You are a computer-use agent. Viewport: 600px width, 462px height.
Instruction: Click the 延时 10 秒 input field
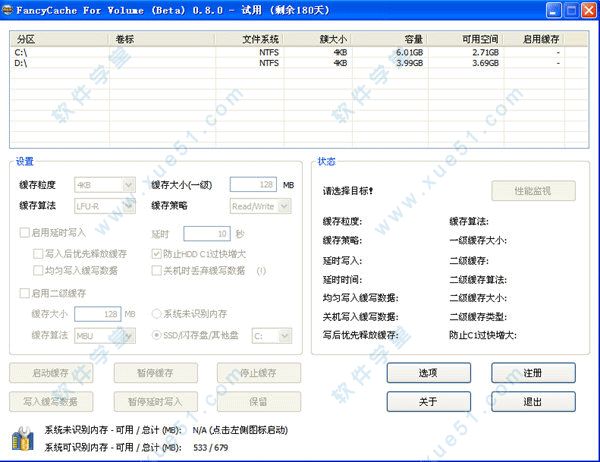[x=207, y=234]
